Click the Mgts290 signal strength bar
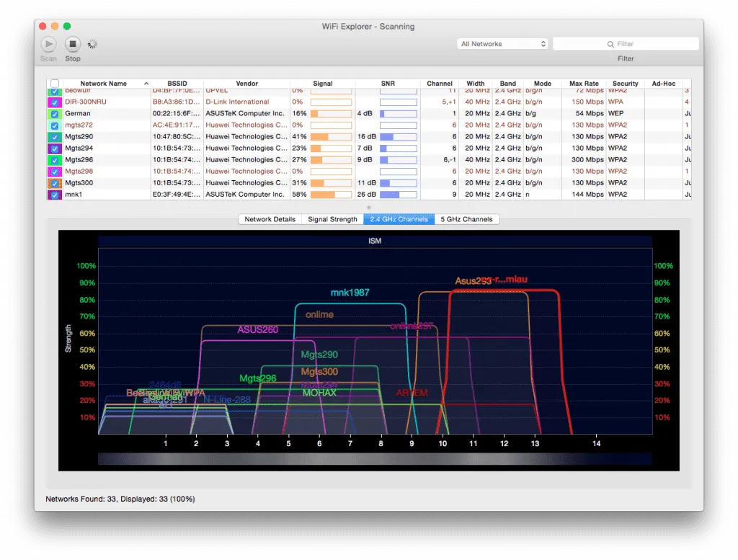The width and height of the screenshot is (738, 560). pos(331,137)
